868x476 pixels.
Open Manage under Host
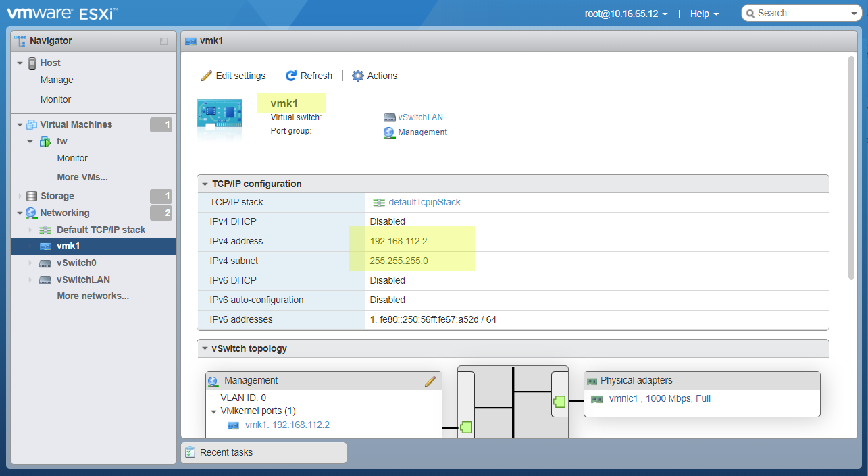[57, 80]
